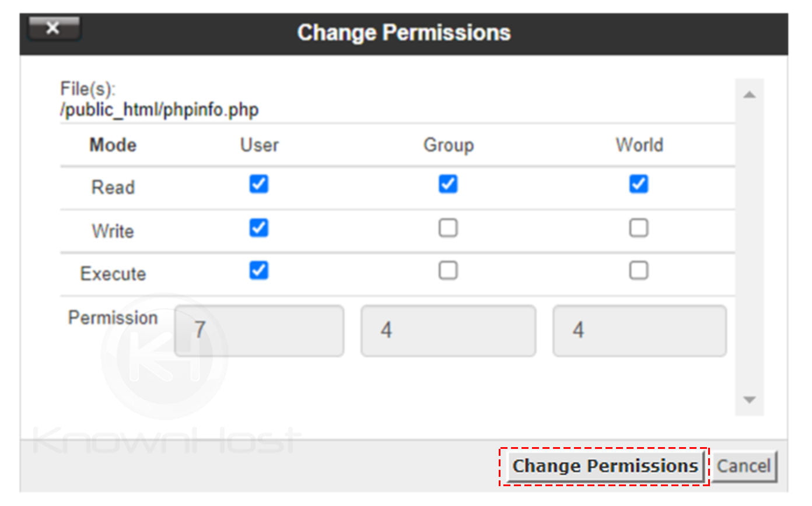Close the Change Permissions dialog
The height and width of the screenshot is (506, 812).
pos(52,27)
